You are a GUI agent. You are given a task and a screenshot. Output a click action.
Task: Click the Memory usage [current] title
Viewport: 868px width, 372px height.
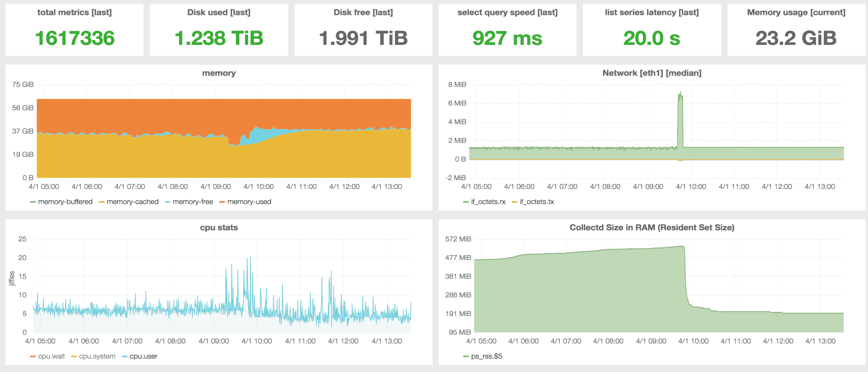coord(796,12)
